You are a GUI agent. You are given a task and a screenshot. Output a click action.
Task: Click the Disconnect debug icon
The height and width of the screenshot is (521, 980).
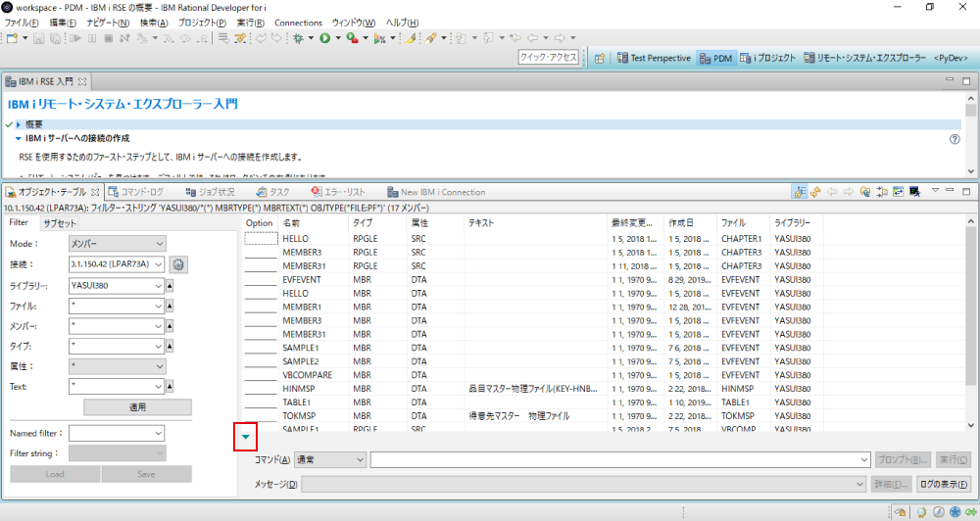coord(124,38)
